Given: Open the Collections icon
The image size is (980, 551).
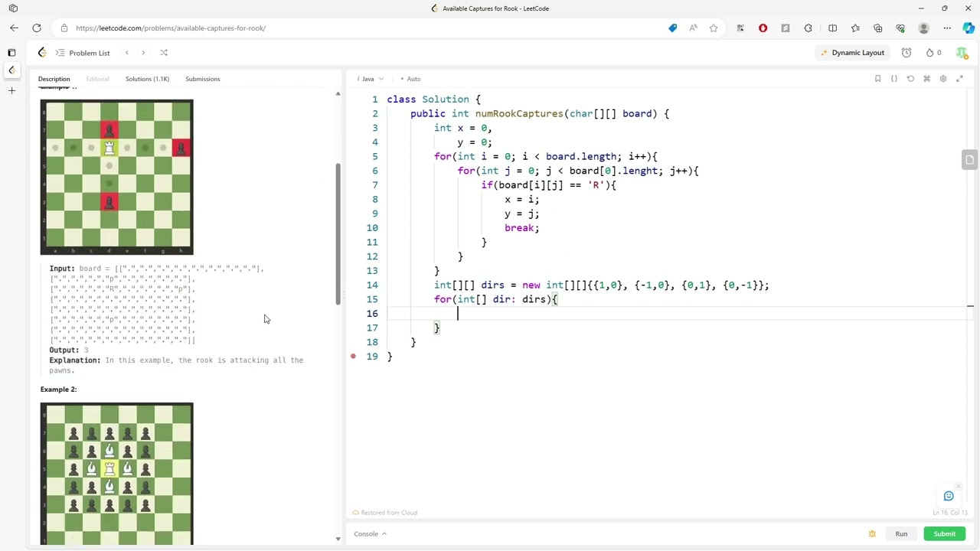Looking at the screenshot, I should [878, 28].
